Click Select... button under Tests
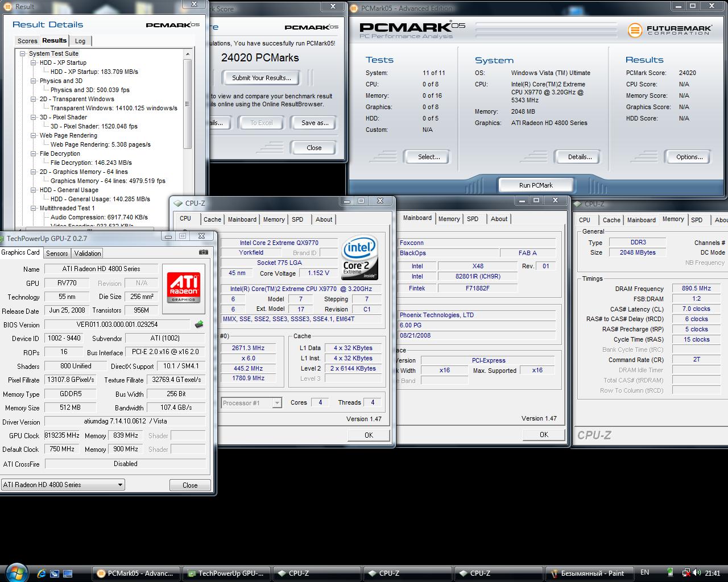 (428, 157)
